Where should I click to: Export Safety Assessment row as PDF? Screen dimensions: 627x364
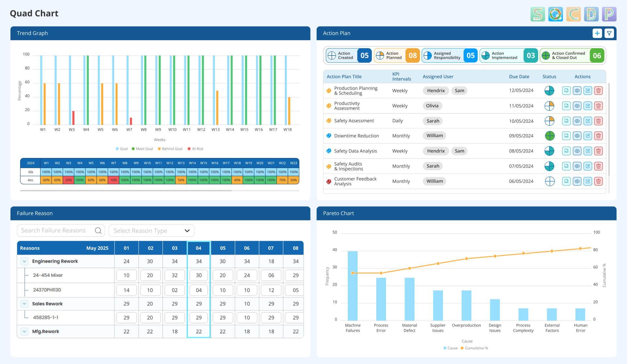point(566,121)
